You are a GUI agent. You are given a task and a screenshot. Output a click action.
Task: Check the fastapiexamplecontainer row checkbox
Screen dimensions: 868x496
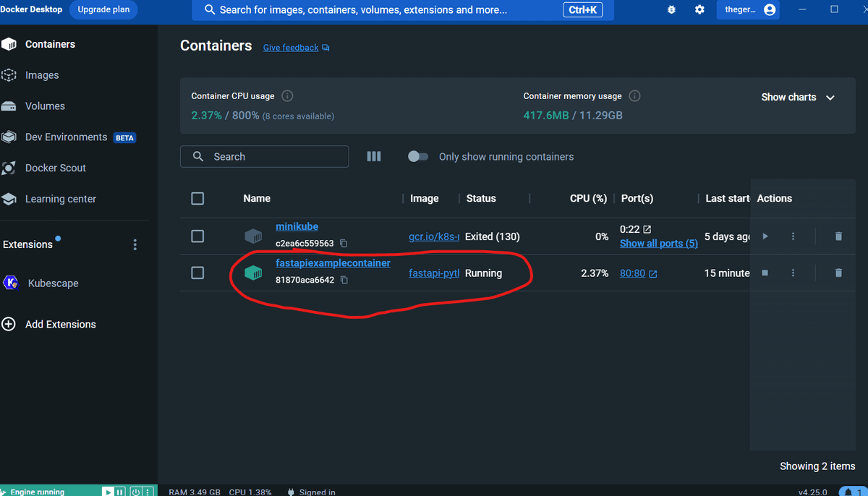tap(197, 273)
